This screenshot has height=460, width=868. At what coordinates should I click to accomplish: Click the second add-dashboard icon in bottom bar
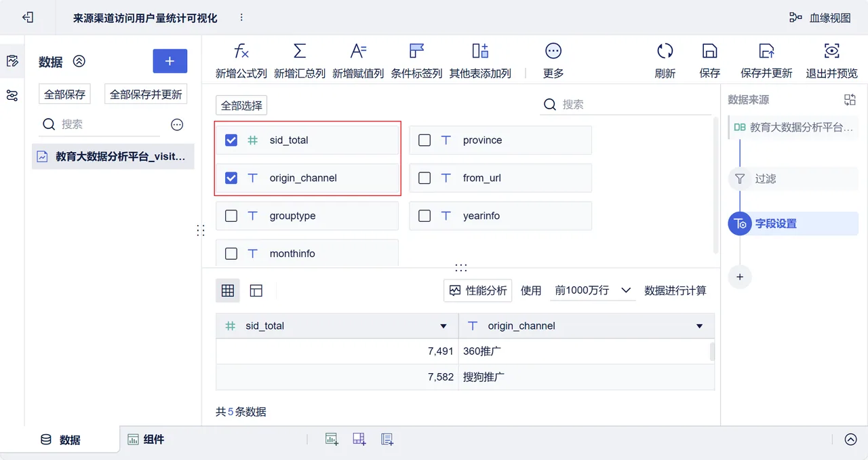pyautogui.click(x=359, y=440)
